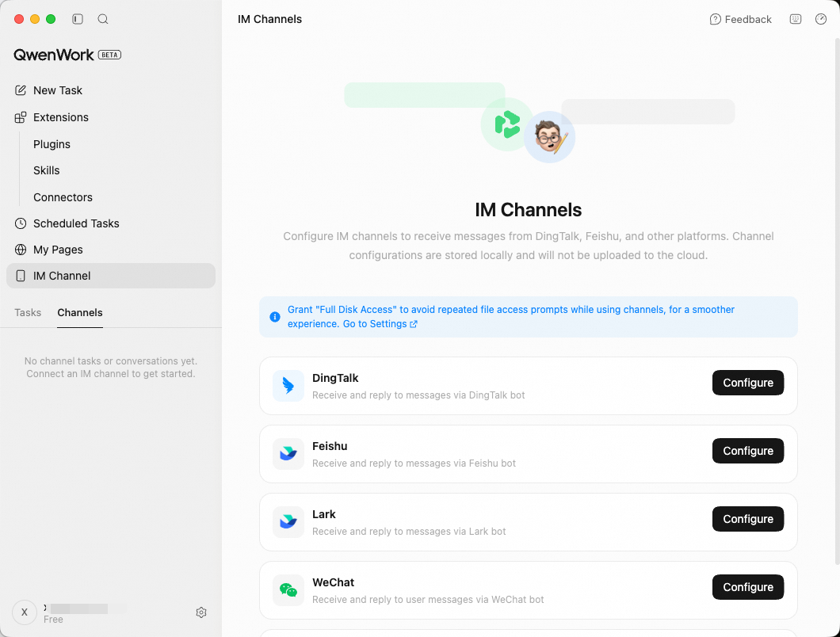
Task: Click "Receive and reply to user messages via WeChat bot"
Action: 428,600
